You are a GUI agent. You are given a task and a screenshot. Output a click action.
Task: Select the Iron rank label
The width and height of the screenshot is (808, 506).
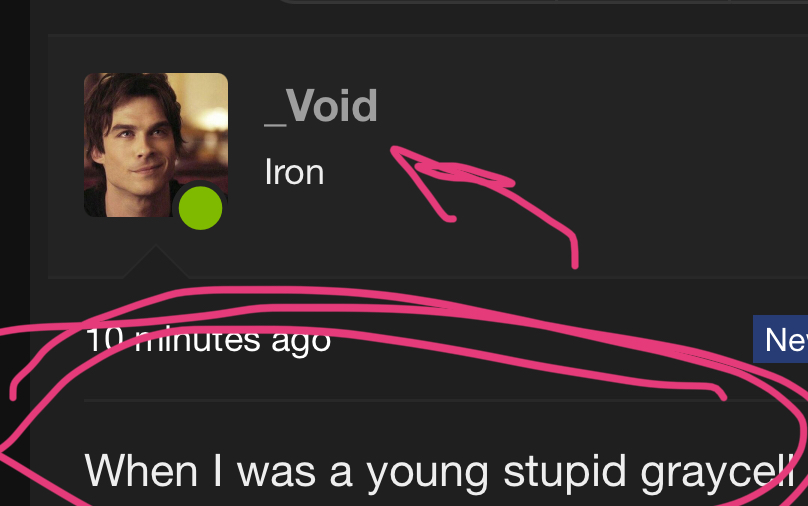[x=294, y=172]
